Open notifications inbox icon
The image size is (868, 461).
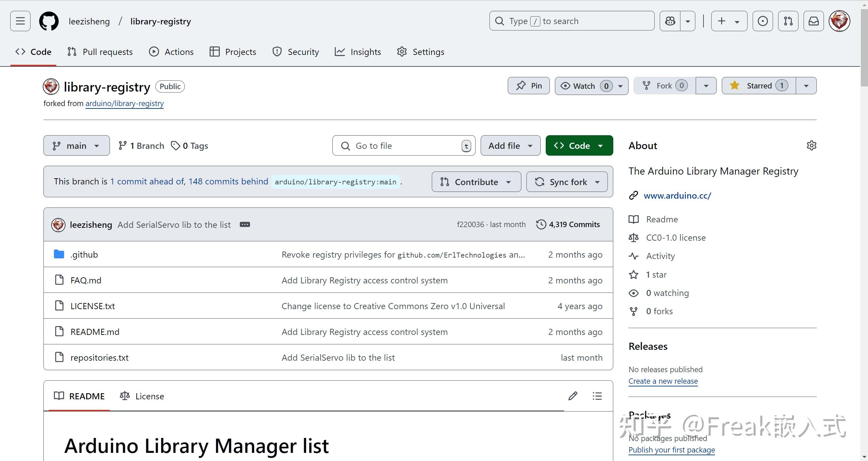tap(813, 21)
